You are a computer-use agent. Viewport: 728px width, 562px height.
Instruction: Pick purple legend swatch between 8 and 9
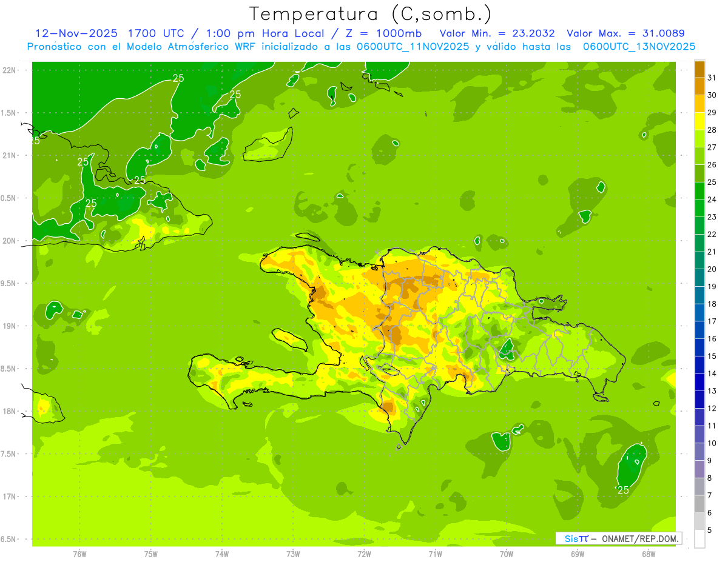(699, 469)
